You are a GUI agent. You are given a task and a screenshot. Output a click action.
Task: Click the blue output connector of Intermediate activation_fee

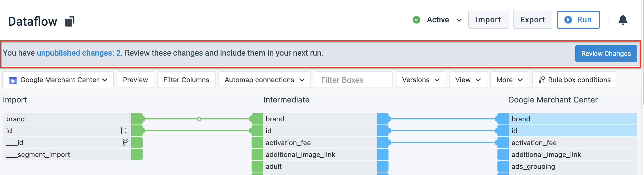tap(383, 143)
